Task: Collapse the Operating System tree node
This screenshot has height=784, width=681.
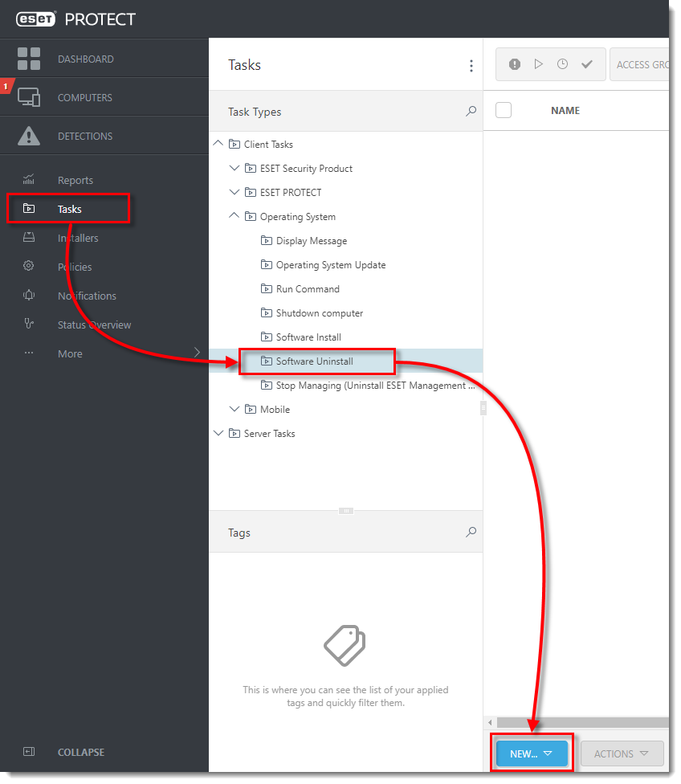Action: pyautogui.click(x=234, y=216)
